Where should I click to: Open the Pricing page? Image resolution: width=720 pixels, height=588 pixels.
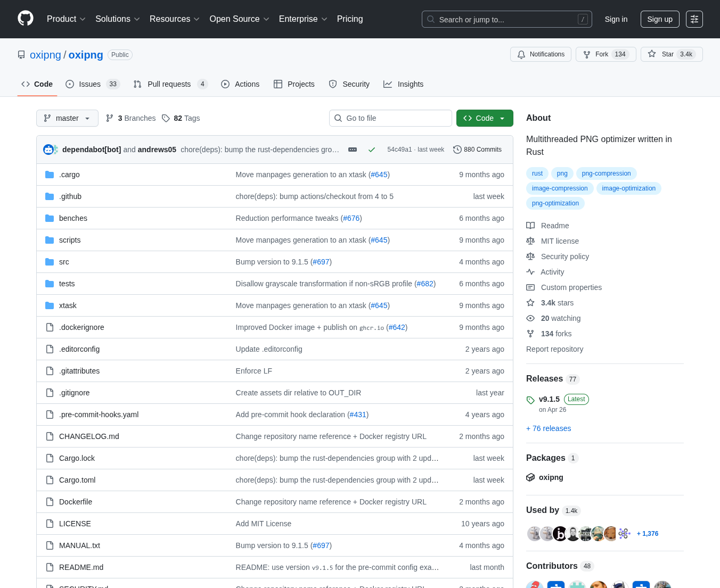pos(350,19)
